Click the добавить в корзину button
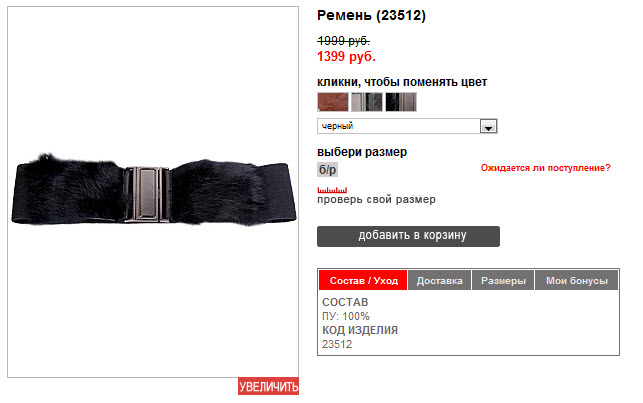This screenshot has width=643, height=403. (x=408, y=236)
